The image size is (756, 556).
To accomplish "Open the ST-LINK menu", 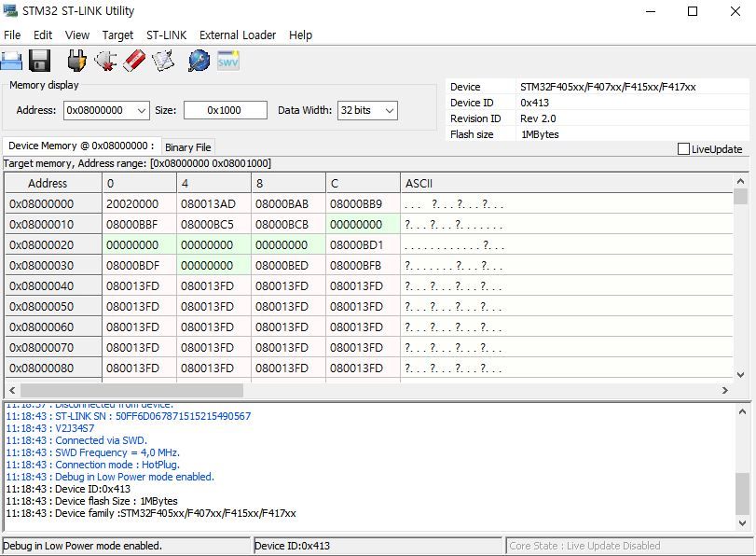I will 166,35.
